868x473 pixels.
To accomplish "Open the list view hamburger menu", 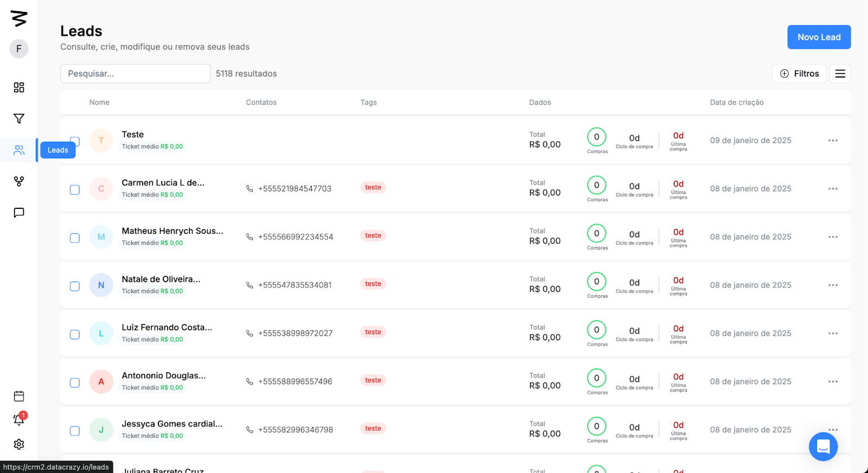I will click(x=840, y=74).
